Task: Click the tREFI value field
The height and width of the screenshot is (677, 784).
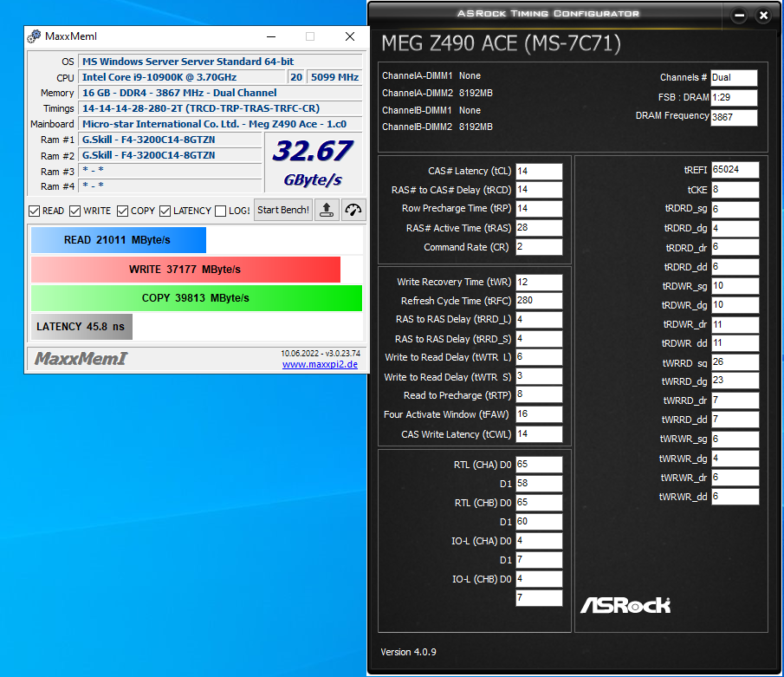Action: coord(735,170)
